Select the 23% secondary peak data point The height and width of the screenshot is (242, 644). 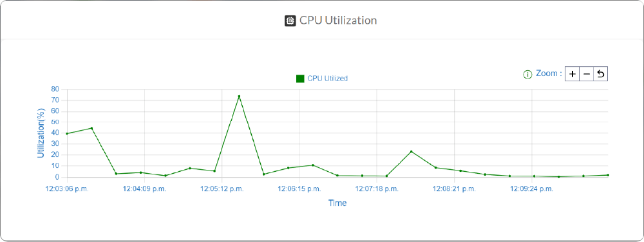pyautogui.click(x=411, y=152)
